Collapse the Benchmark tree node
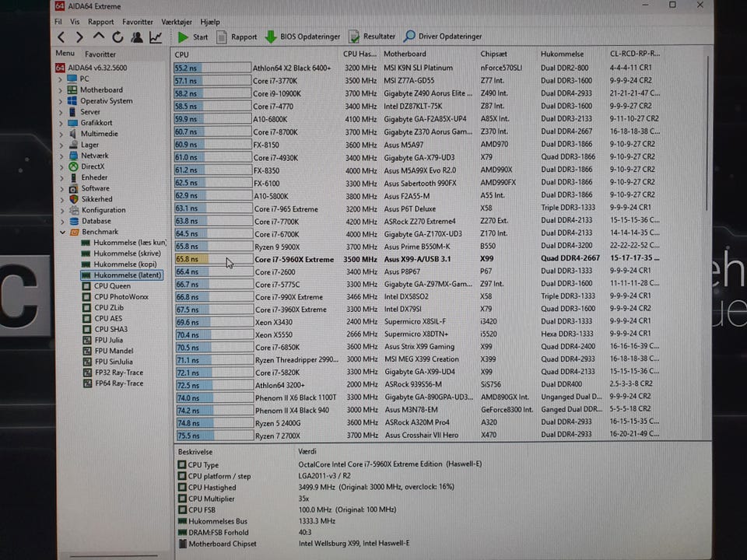The image size is (747, 560). point(61,232)
